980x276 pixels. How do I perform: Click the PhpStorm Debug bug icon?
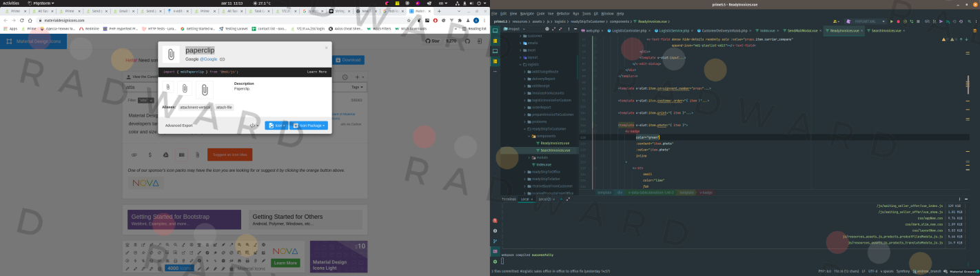coord(898,21)
